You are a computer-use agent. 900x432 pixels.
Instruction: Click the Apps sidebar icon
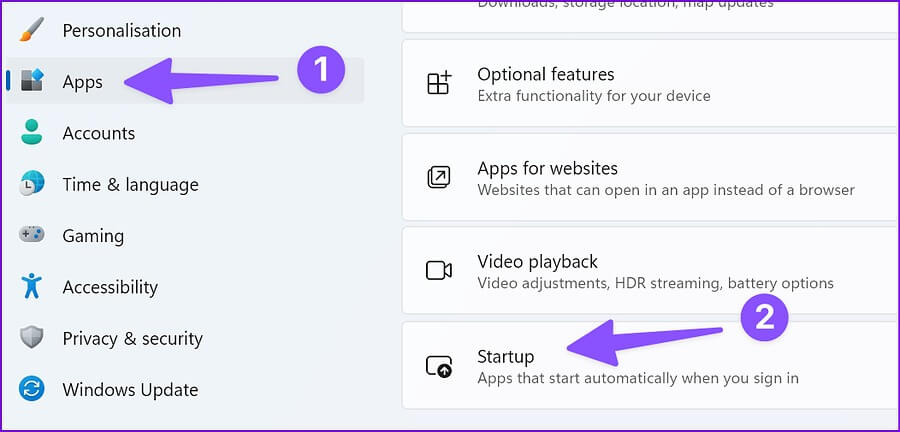(32, 81)
